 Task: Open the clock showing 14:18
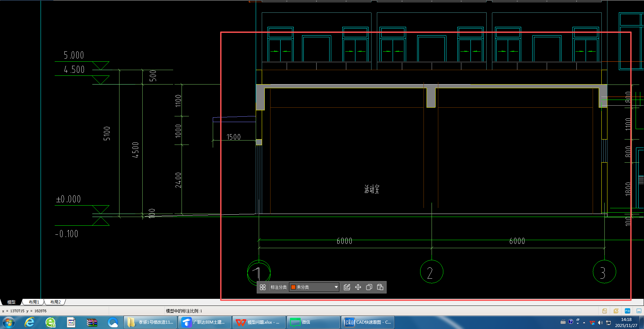pos(626,323)
